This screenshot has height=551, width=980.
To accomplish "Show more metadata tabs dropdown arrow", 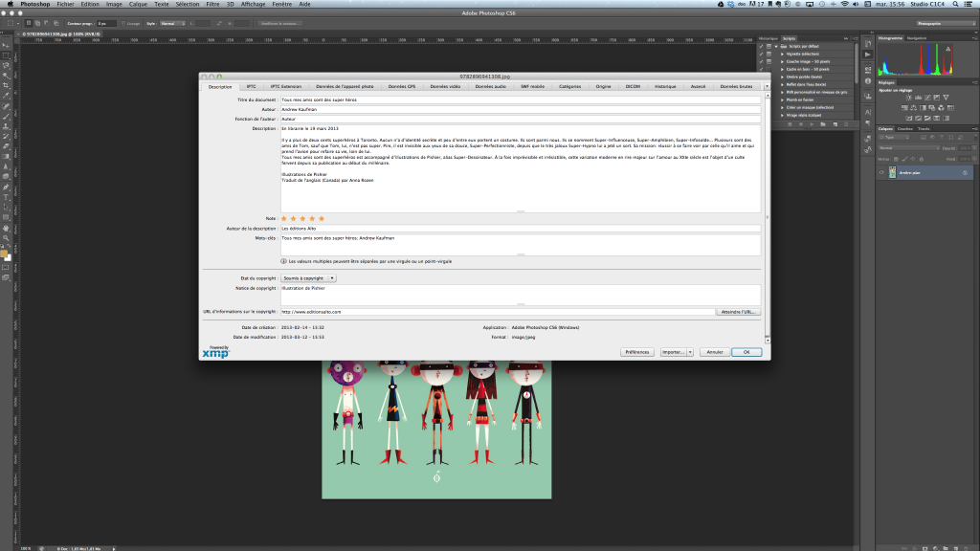I will [x=767, y=86].
